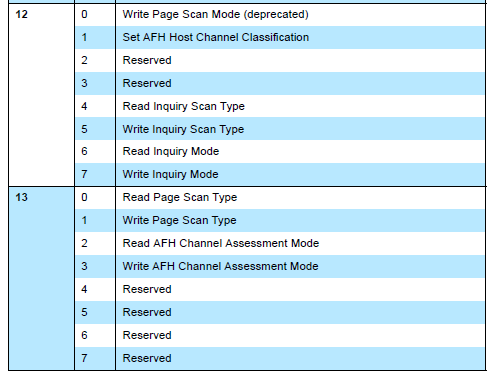The width and height of the screenshot is (495, 377).
Task: Select Reserved entry for octet 13 bit 7
Action: tap(147, 358)
